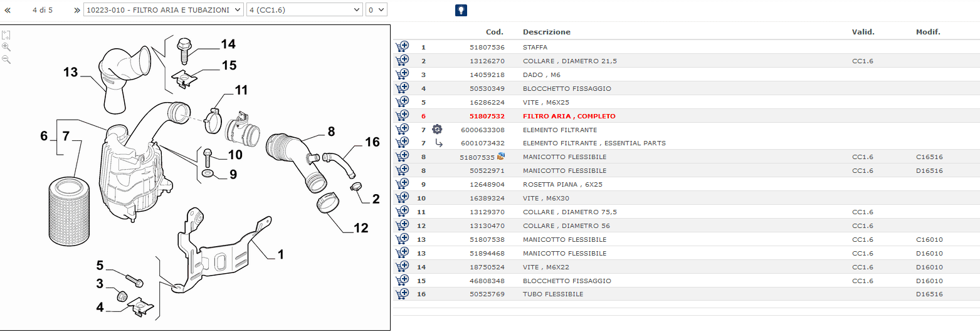Click callout number 13 on diagram

70,73
